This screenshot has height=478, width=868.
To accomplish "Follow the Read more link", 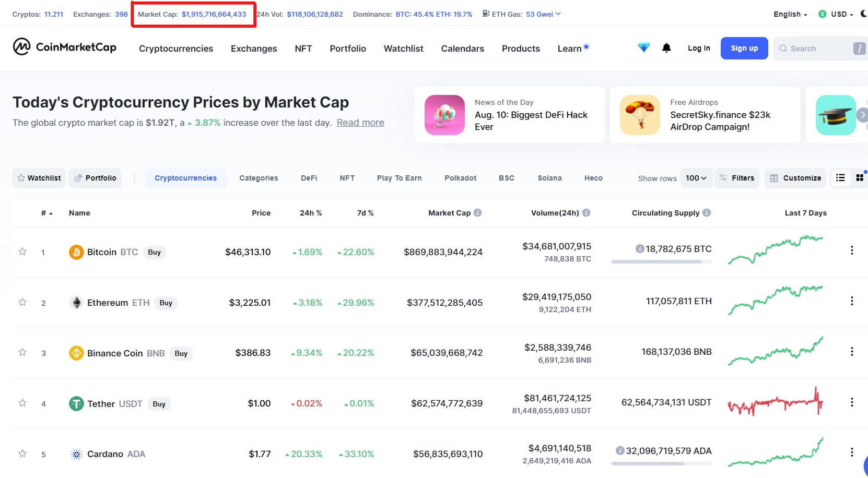I will tap(360, 123).
